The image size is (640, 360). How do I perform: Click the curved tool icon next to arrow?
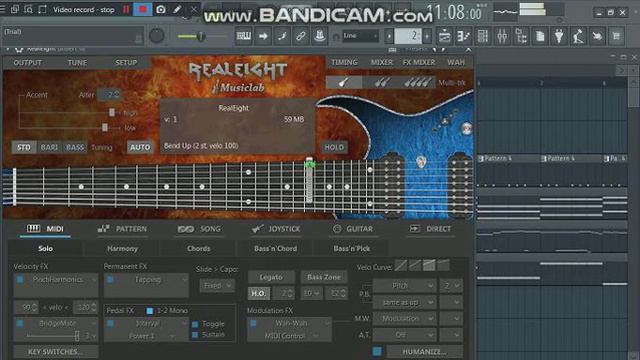pos(282,36)
